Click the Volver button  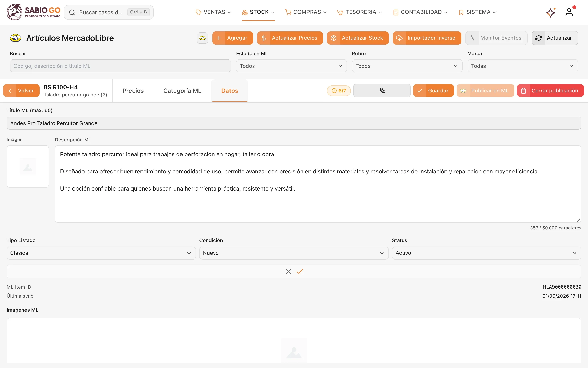pos(21,91)
